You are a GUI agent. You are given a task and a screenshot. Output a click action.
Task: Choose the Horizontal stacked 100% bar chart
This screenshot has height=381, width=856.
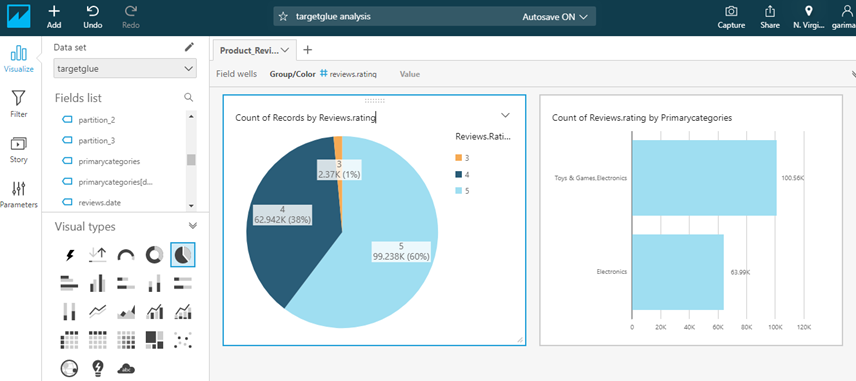click(x=183, y=283)
